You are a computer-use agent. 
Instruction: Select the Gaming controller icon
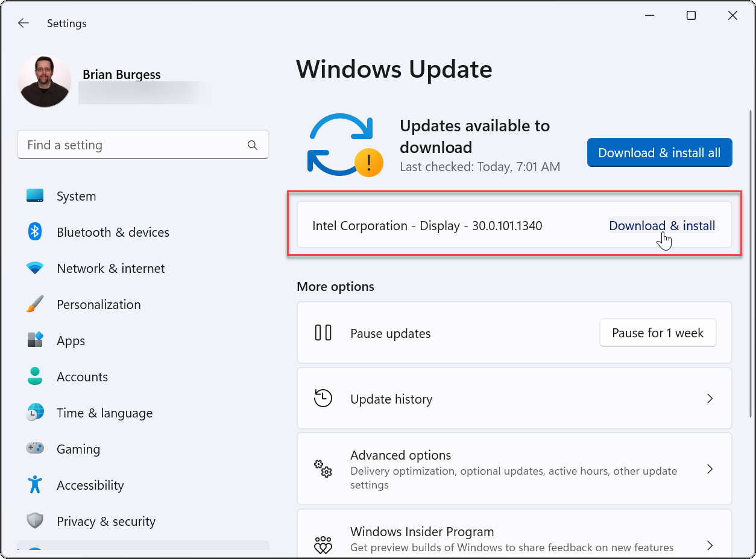coord(34,449)
